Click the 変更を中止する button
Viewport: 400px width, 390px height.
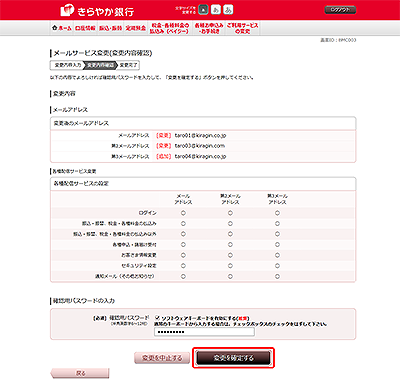(162, 358)
